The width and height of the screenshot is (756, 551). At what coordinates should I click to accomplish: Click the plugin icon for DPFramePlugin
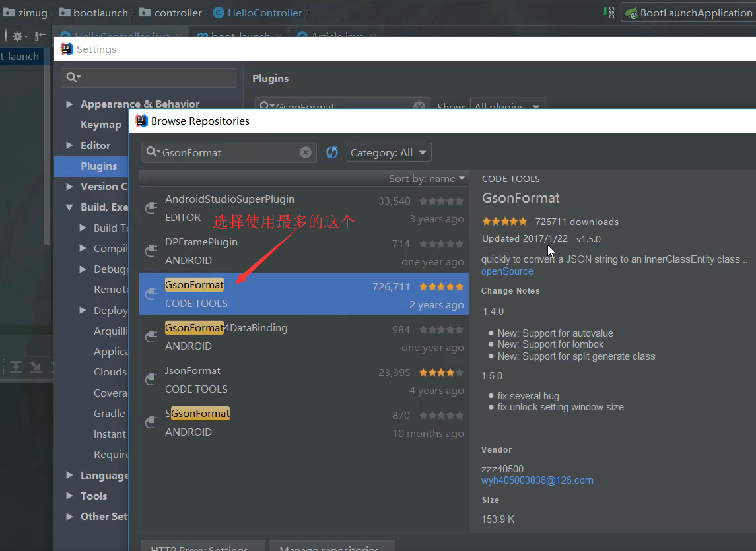tap(151, 251)
